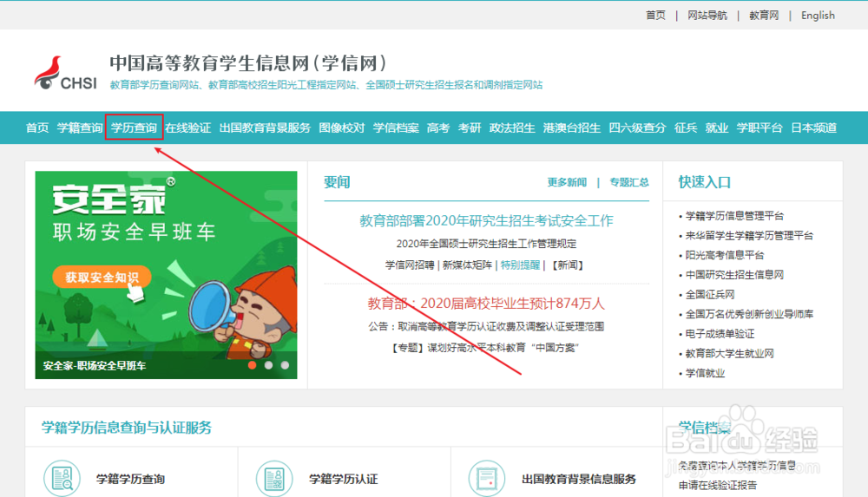Open 专题汇总 link
This screenshot has height=497, width=868.
[628, 182]
